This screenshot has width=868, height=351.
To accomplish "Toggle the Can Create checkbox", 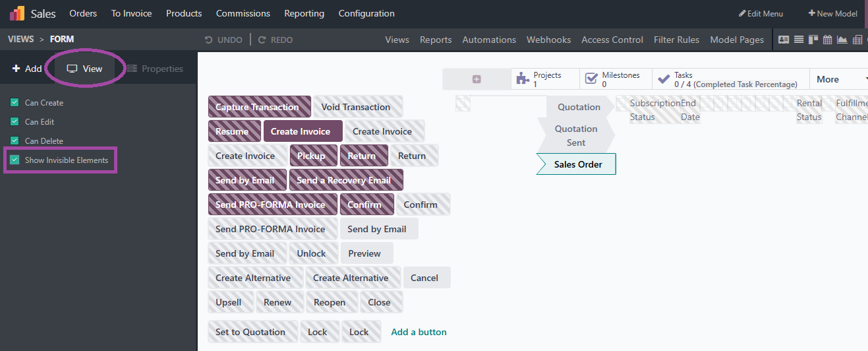I will pyautogui.click(x=14, y=103).
